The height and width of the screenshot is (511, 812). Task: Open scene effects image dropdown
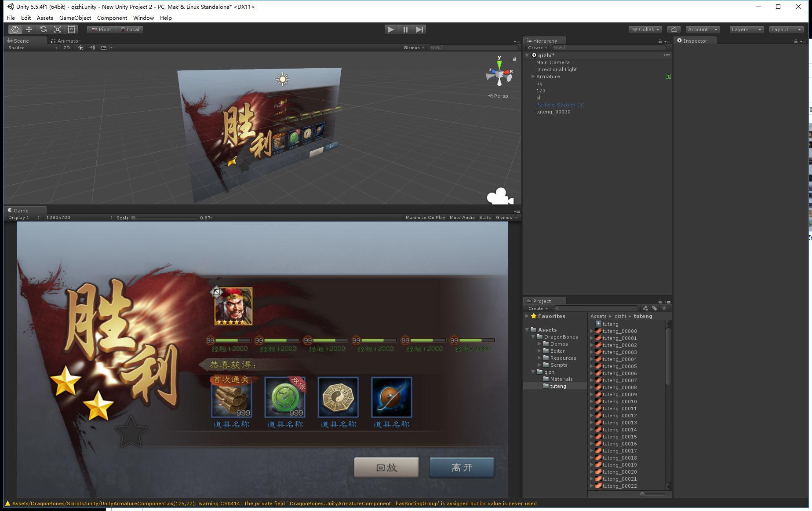(106, 47)
